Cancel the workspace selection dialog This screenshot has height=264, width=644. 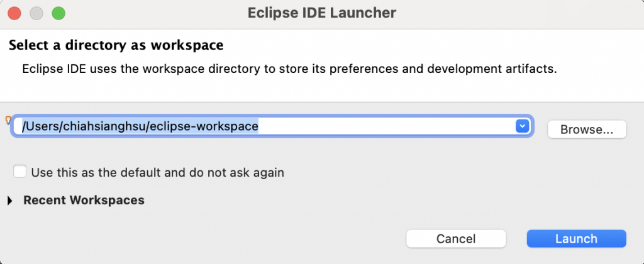pos(456,239)
